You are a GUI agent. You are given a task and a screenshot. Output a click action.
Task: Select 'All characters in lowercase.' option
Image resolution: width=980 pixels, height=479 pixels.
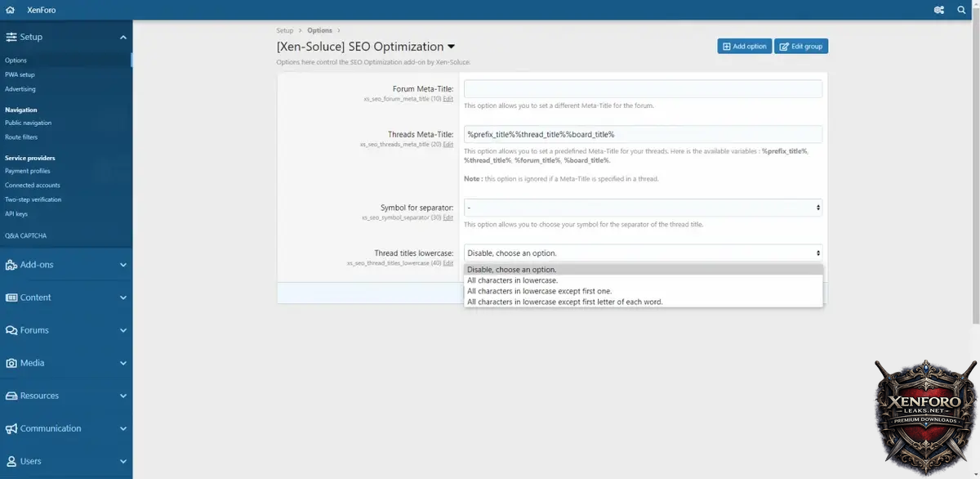pyautogui.click(x=512, y=280)
